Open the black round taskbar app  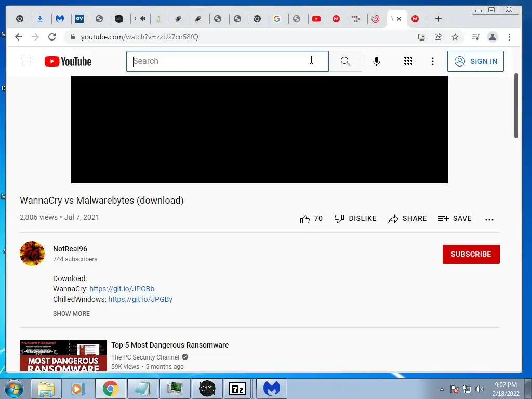click(x=207, y=389)
